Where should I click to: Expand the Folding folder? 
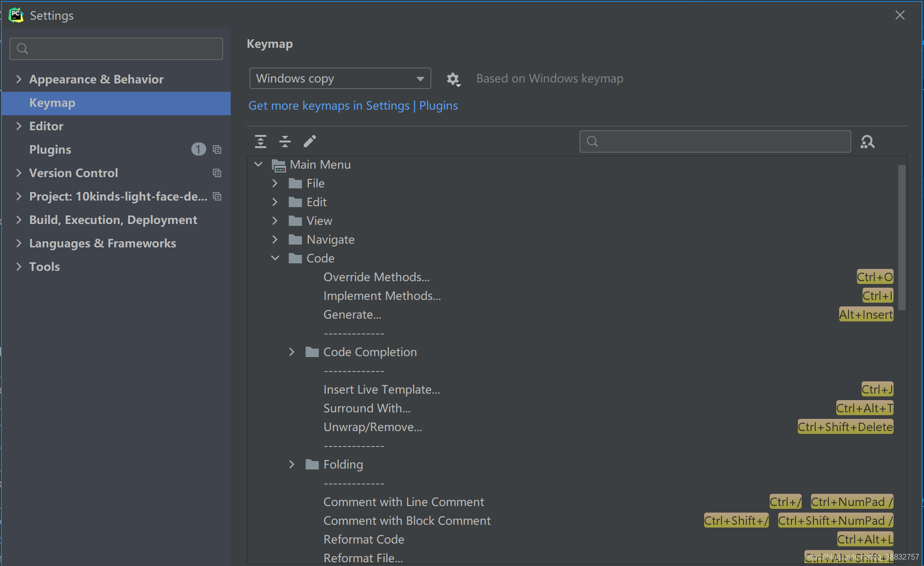coord(292,464)
